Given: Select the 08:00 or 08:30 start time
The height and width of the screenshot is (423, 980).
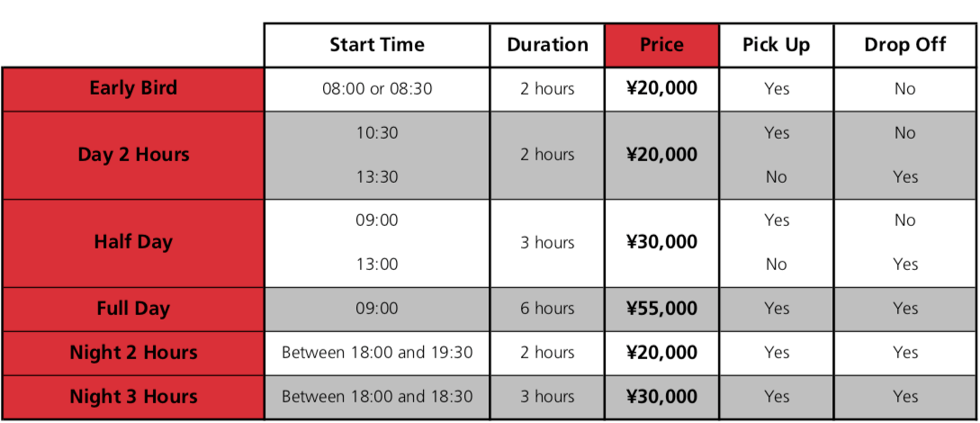Looking at the screenshot, I should [x=377, y=89].
